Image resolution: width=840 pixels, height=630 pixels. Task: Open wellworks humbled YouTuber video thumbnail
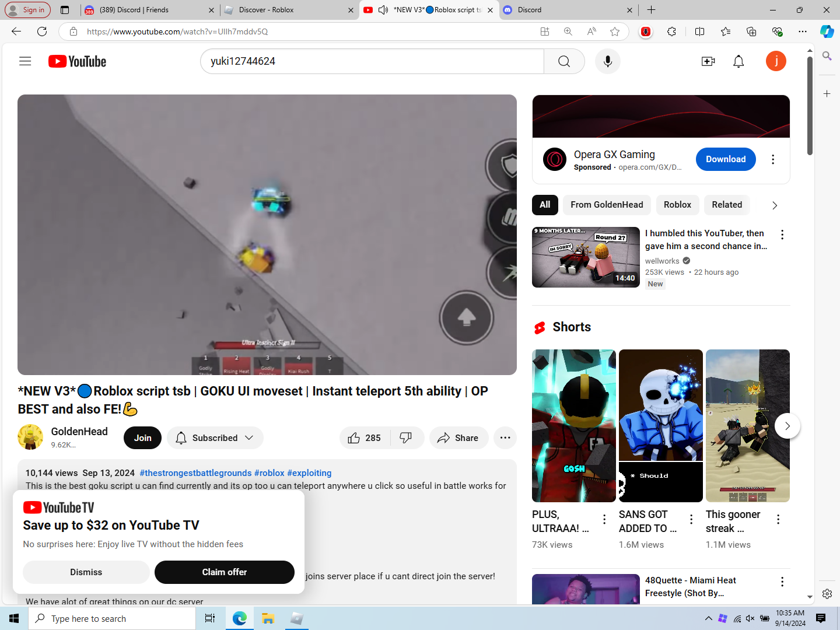click(x=586, y=257)
